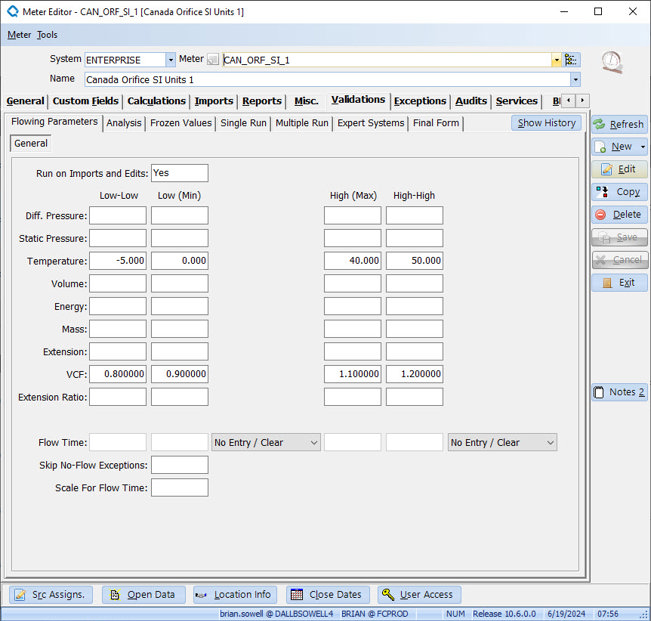Click the Temperature Low-Low field -5.000
Image resolution: width=651 pixels, height=621 pixels.
[118, 261]
